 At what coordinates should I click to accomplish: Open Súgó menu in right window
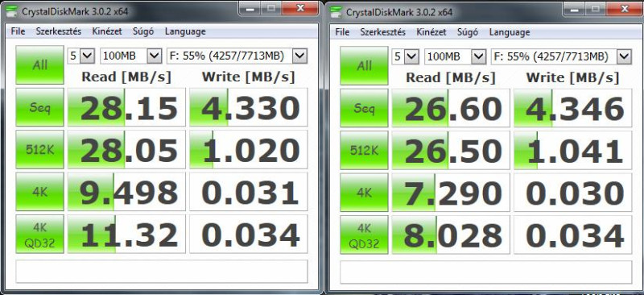point(468,32)
